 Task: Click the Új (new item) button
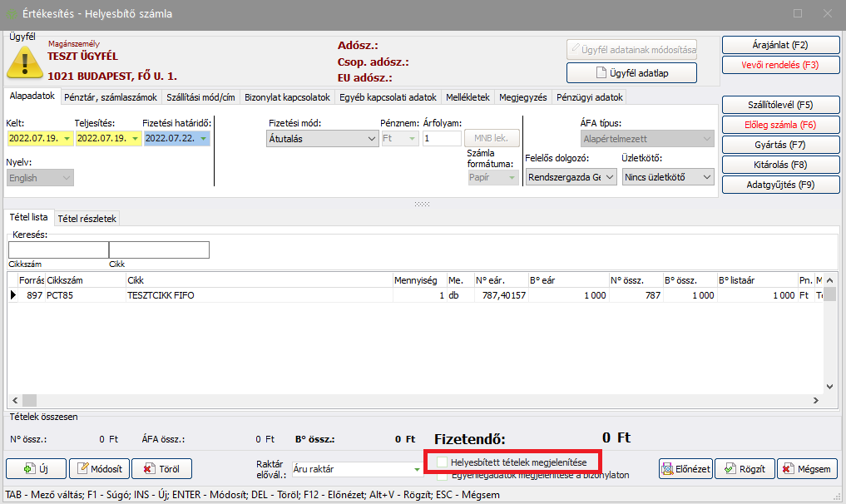(x=35, y=468)
